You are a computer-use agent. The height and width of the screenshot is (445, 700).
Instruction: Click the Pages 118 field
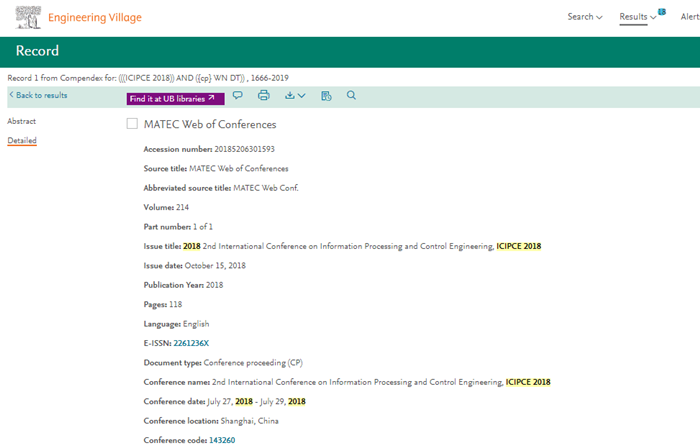(x=163, y=304)
